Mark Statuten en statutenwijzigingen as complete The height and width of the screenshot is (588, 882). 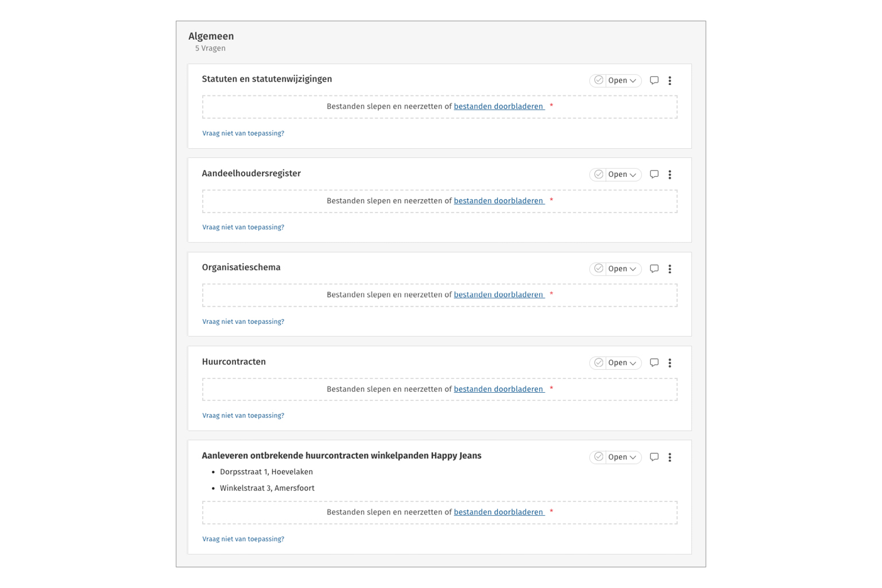[599, 80]
